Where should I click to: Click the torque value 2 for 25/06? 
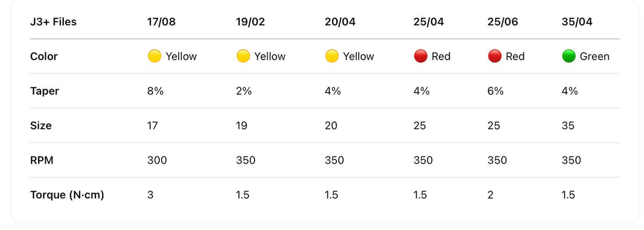point(490,195)
